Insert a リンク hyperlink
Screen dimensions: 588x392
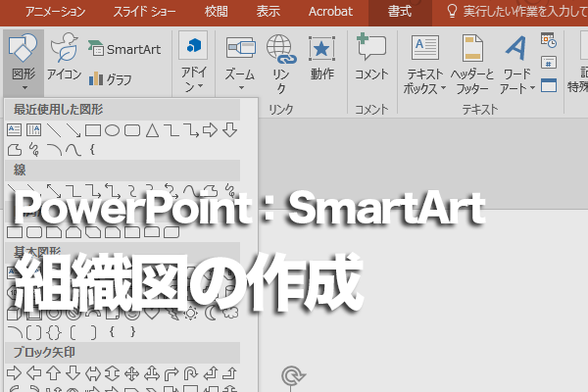pos(281,64)
